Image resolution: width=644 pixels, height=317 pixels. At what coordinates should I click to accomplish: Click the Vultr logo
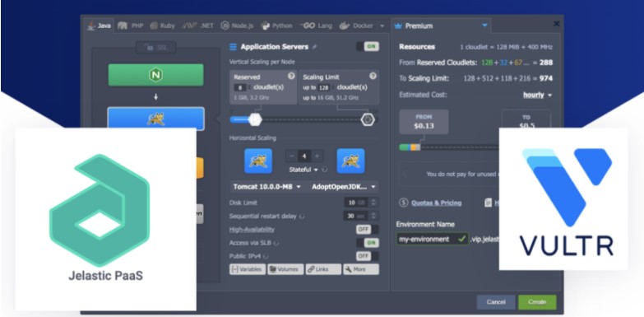pos(563,199)
